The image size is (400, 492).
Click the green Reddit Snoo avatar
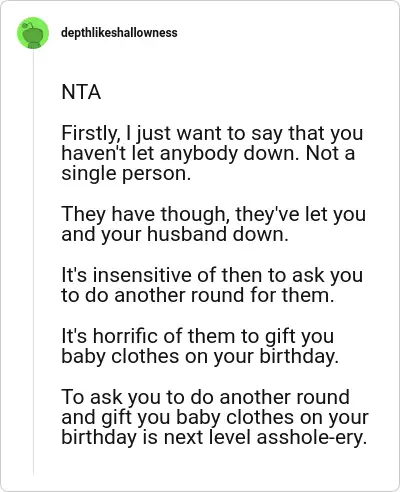pos(33,33)
